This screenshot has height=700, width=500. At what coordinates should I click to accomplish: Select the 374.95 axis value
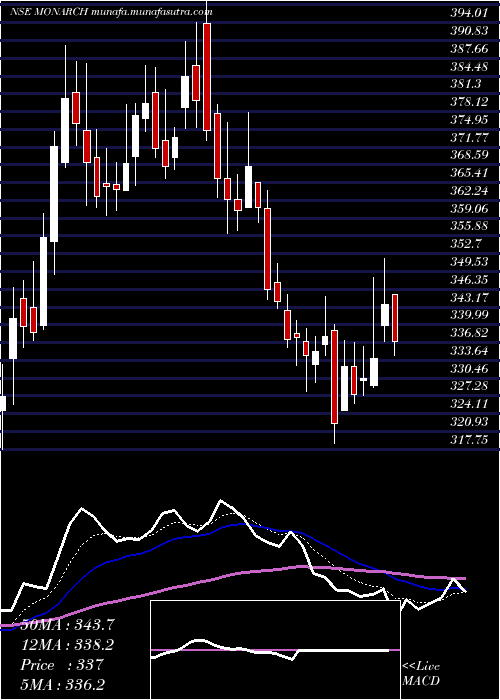[468, 120]
